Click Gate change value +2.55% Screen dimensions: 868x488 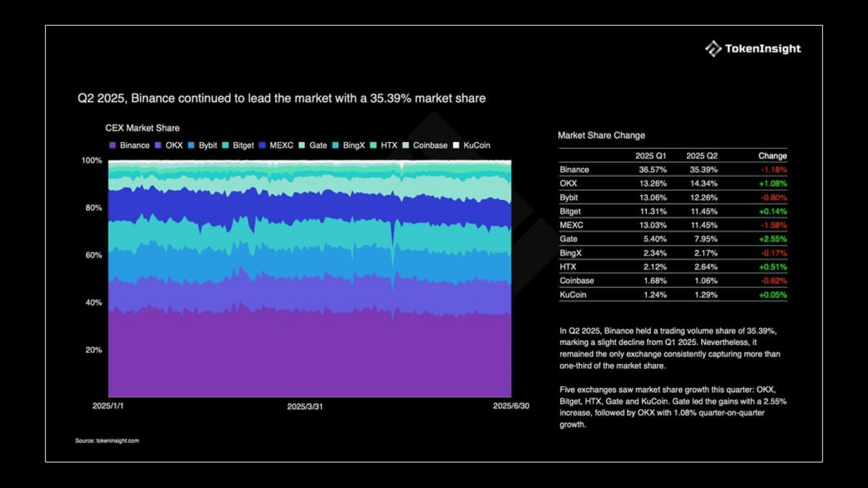(773, 239)
